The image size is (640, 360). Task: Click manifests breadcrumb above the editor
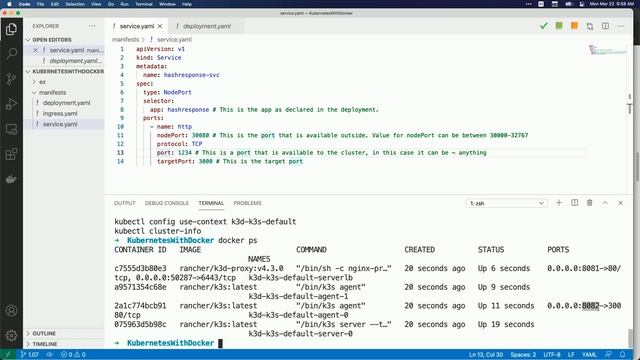pyautogui.click(x=126, y=40)
